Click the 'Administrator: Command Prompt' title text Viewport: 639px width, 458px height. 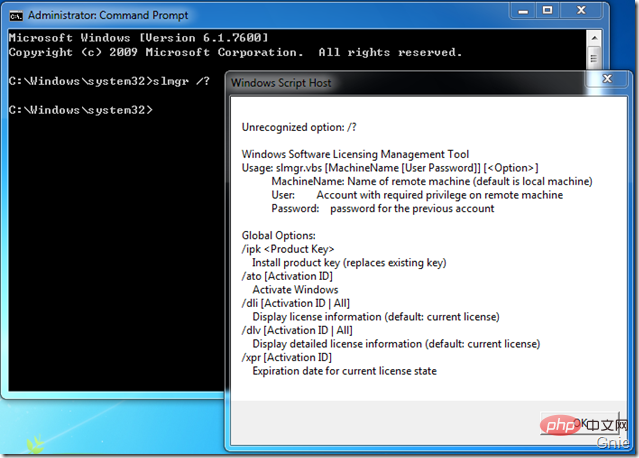(x=108, y=15)
